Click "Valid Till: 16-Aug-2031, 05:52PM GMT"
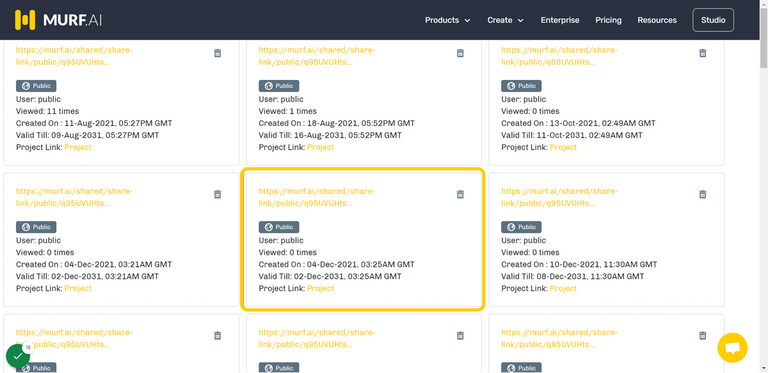The image size is (768, 373). pyautogui.click(x=330, y=135)
